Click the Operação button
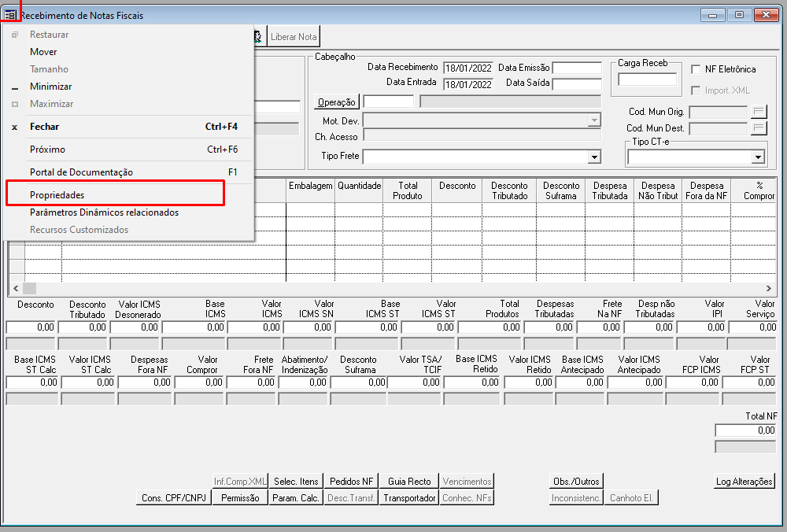The height and width of the screenshot is (532, 787). 337,102
